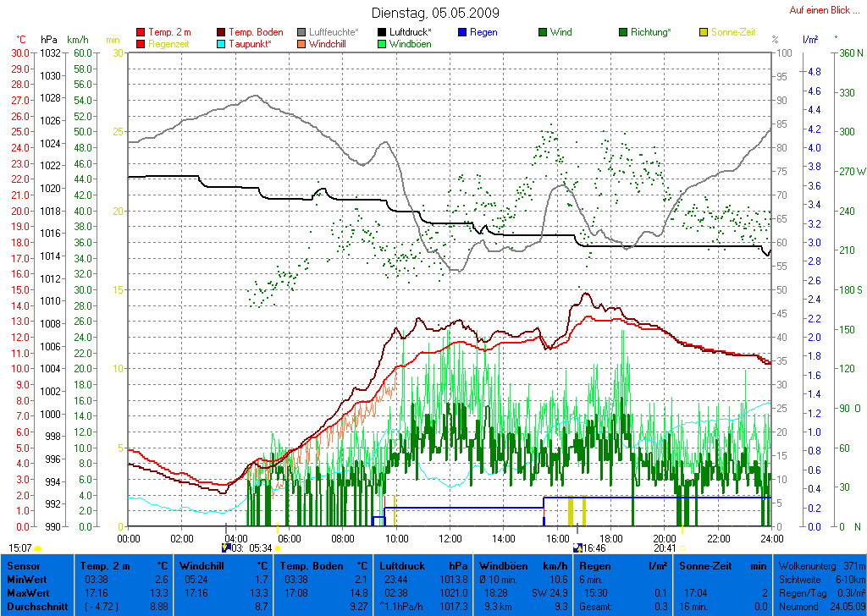Click the Regenzeit legend label
This screenshot has height=616, width=867.
[170, 43]
